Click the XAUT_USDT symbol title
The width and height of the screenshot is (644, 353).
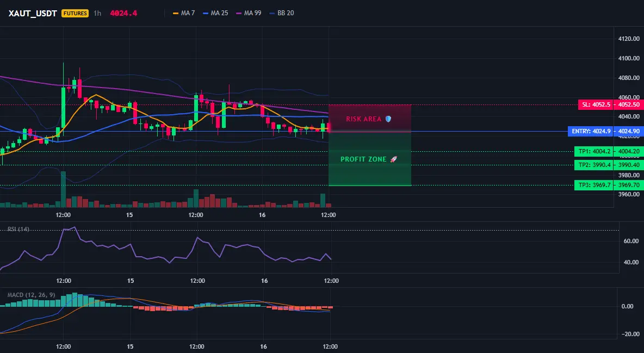point(33,13)
